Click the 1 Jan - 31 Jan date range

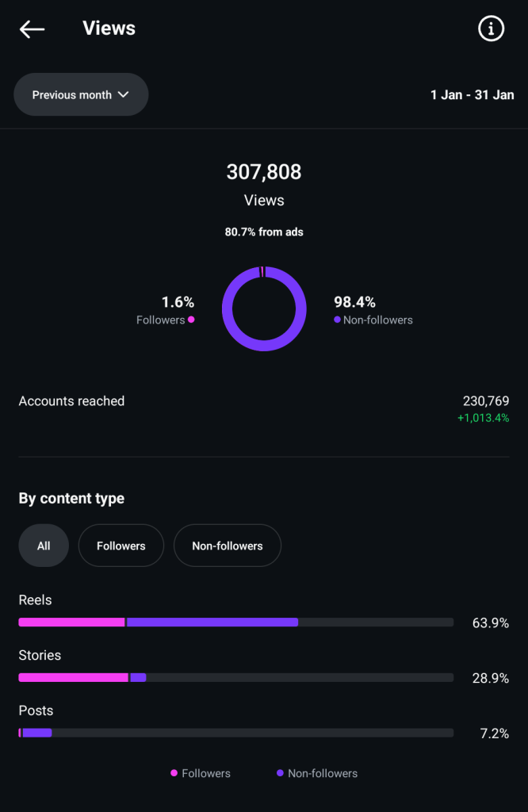coord(472,95)
